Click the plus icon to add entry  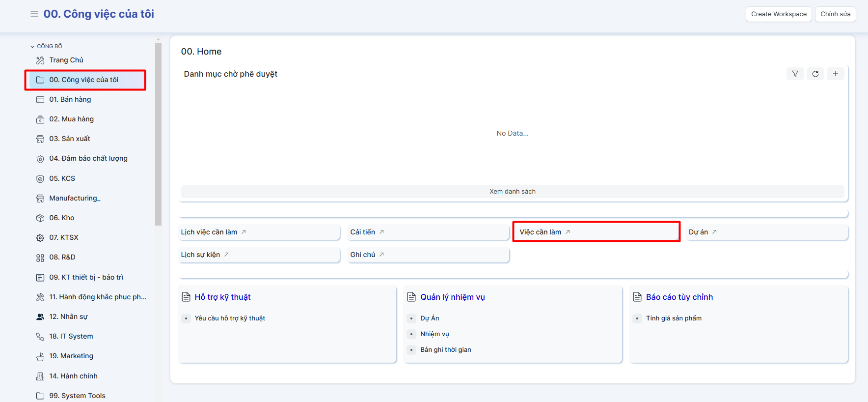pos(835,74)
